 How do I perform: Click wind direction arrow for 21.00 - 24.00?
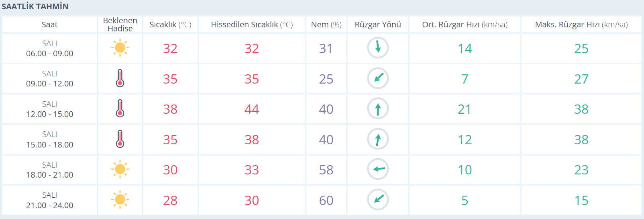(x=378, y=200)
